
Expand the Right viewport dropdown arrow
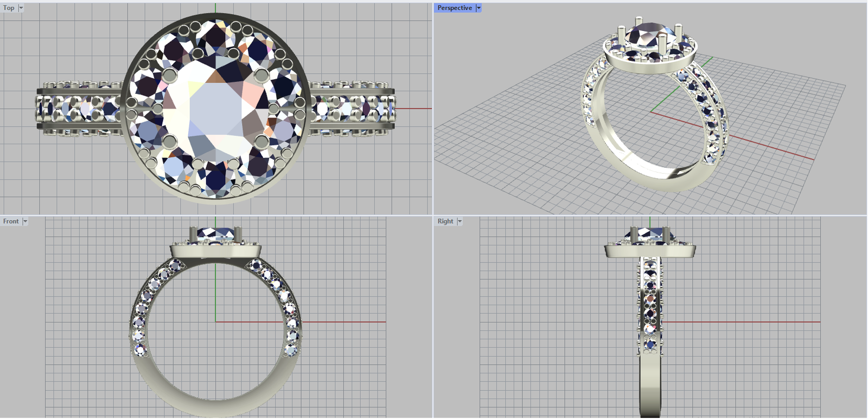coord(460,221)
